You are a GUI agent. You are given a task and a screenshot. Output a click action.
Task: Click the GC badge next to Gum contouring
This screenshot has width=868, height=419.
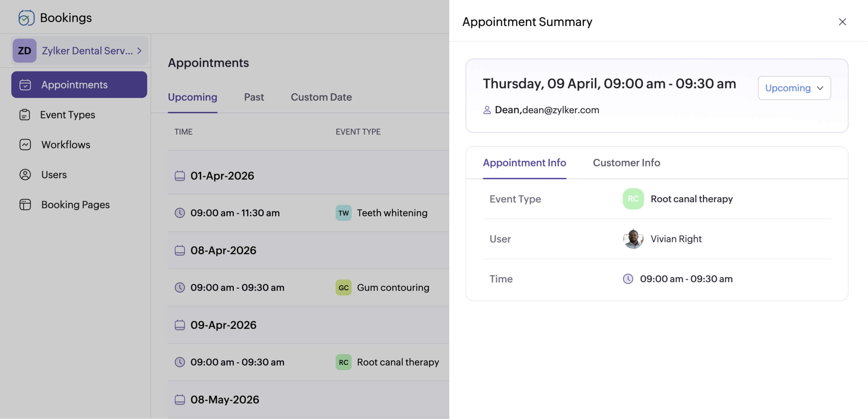click(x=343, y=287)
